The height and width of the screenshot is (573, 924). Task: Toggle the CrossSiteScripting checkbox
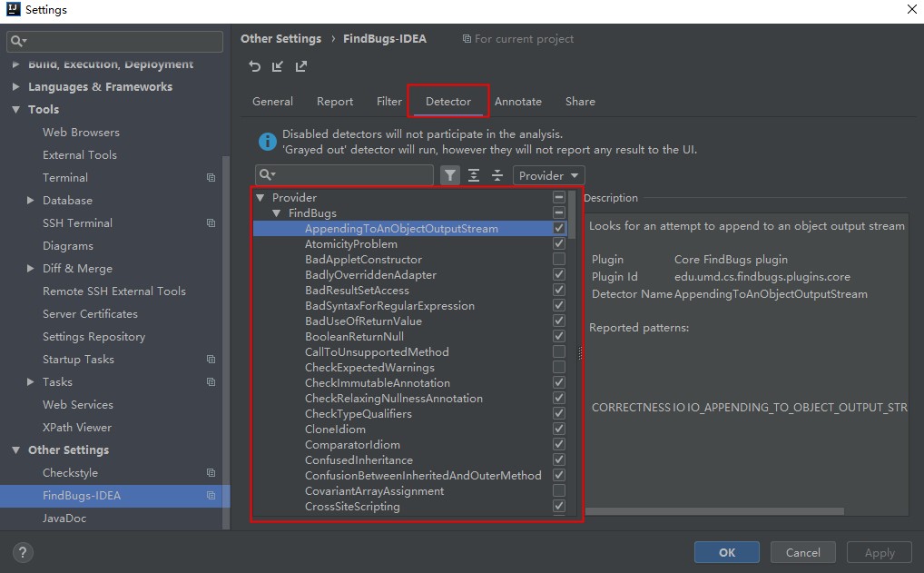tap(559, 506)
